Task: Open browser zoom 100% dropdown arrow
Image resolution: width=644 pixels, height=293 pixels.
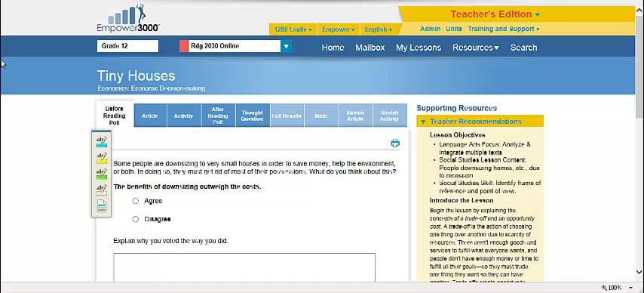Action: point(630,288)
